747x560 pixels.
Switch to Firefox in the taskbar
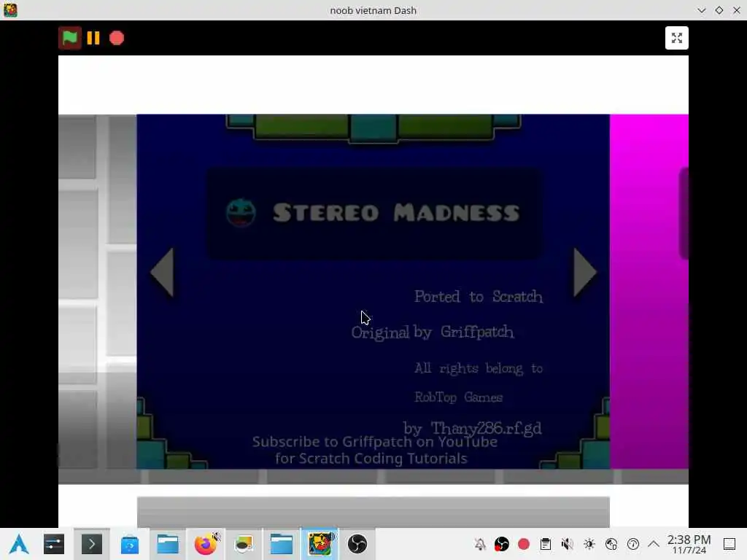click(x=205, y=544)
